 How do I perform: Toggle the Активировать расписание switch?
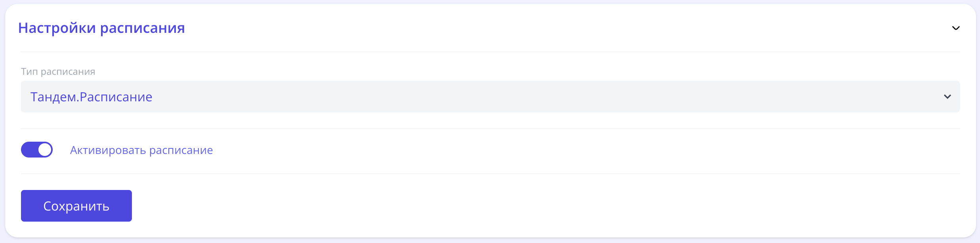coord(37,150)
